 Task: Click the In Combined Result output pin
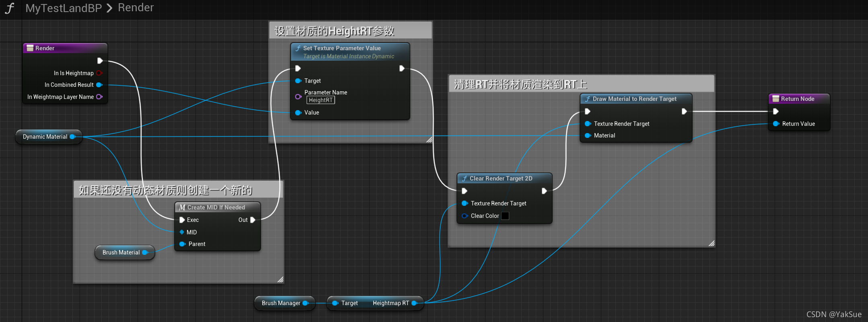(x=99, y=85)
